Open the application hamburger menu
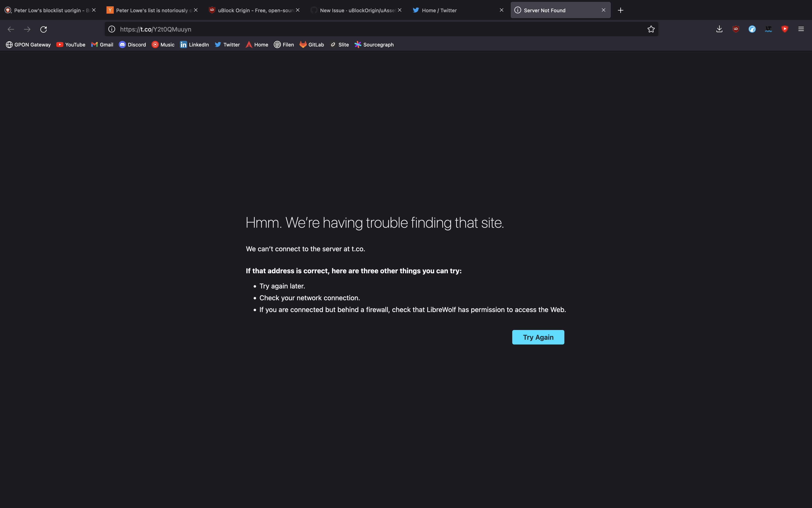The width and height of the screenshot is (812, 508). click(801, 29)
